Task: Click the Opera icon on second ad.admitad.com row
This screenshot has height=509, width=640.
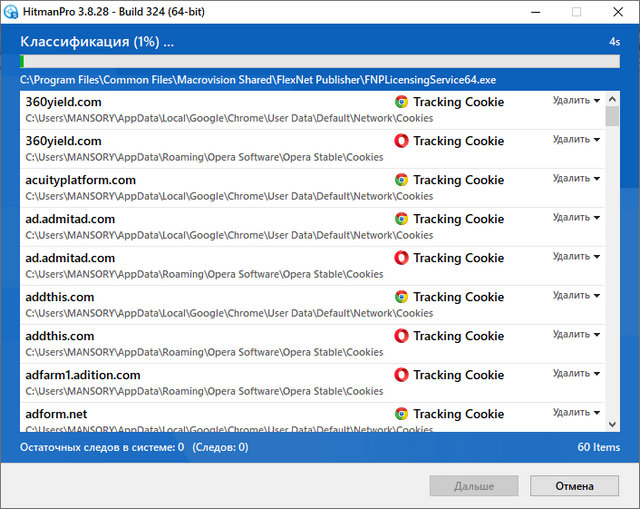Action: (x=401, y=258)
